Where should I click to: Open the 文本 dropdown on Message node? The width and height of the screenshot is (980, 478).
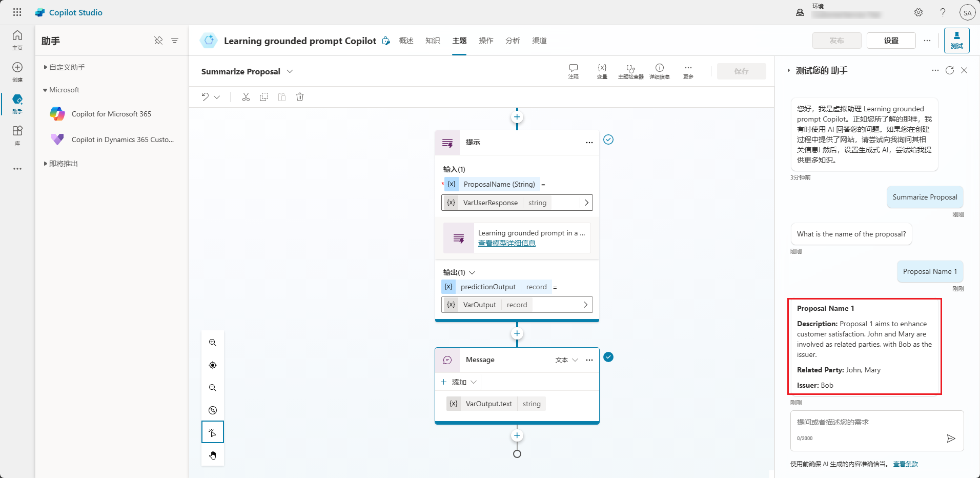pos(566,360)
